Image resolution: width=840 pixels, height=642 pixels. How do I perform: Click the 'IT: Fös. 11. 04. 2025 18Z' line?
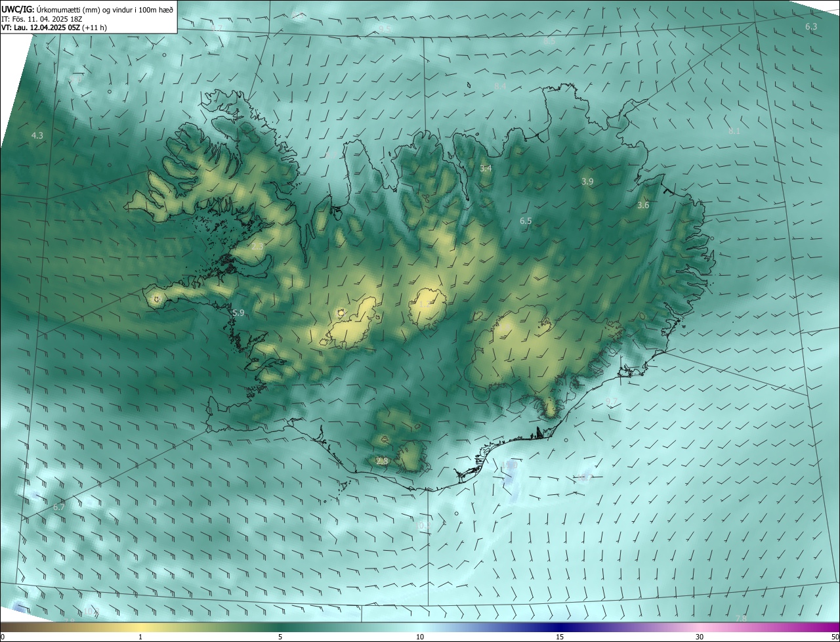[41, 18]
